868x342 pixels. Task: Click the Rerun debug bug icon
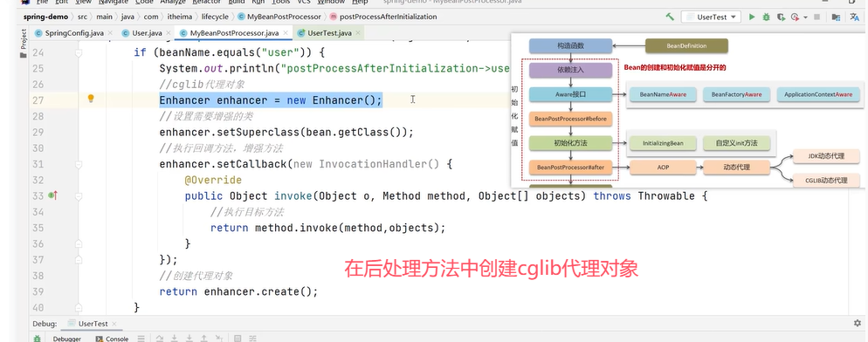[37, 339]
